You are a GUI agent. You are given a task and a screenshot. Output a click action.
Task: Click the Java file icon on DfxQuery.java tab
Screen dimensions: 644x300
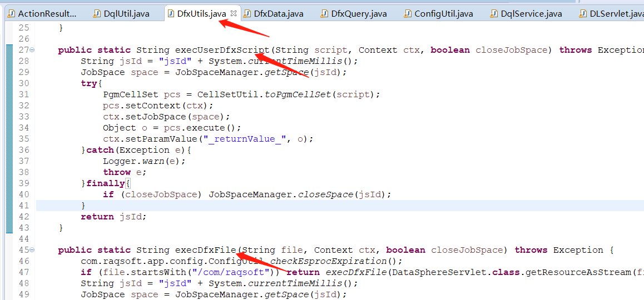[324, 14]
